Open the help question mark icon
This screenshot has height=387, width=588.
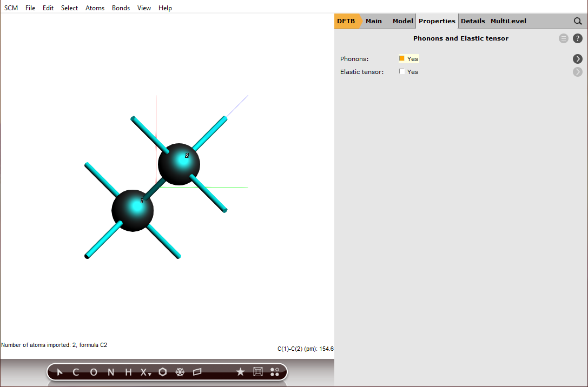(578, 38)
